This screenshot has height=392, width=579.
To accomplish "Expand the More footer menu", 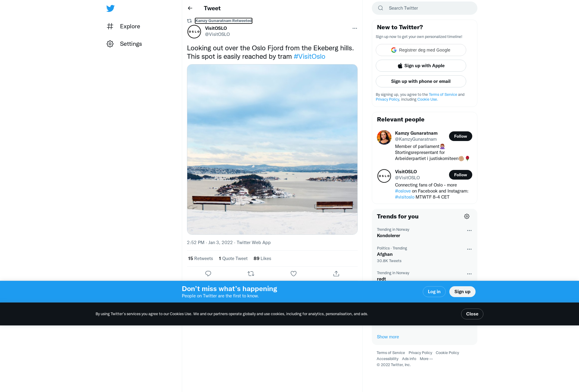I will tap(426, 359).
